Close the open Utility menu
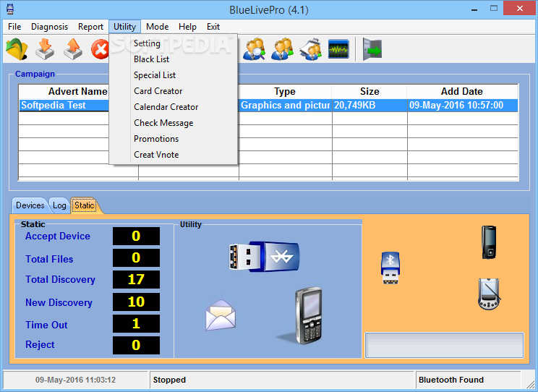Image resolution: width=538 pixels, height=392 pixels. [x=124, y=27]
